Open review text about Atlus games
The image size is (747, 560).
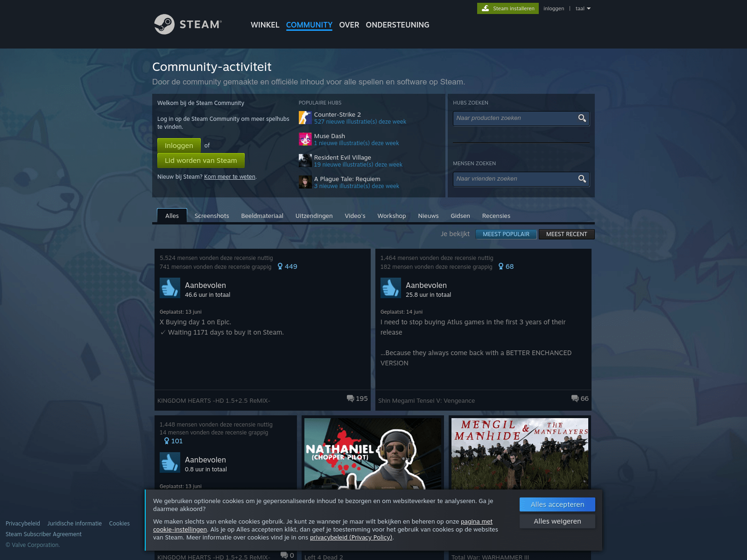[x=476, y=343]
